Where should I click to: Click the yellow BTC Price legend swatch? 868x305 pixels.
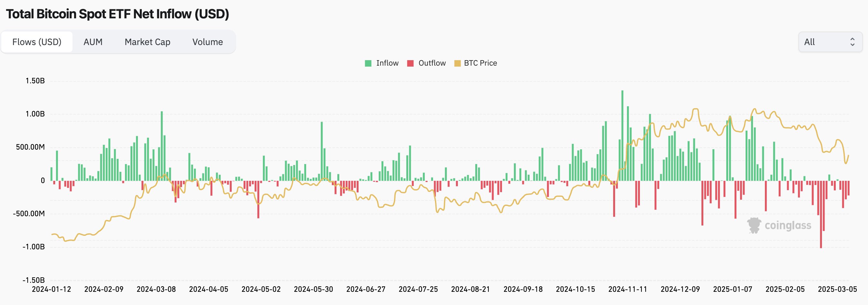click(457, 63)
